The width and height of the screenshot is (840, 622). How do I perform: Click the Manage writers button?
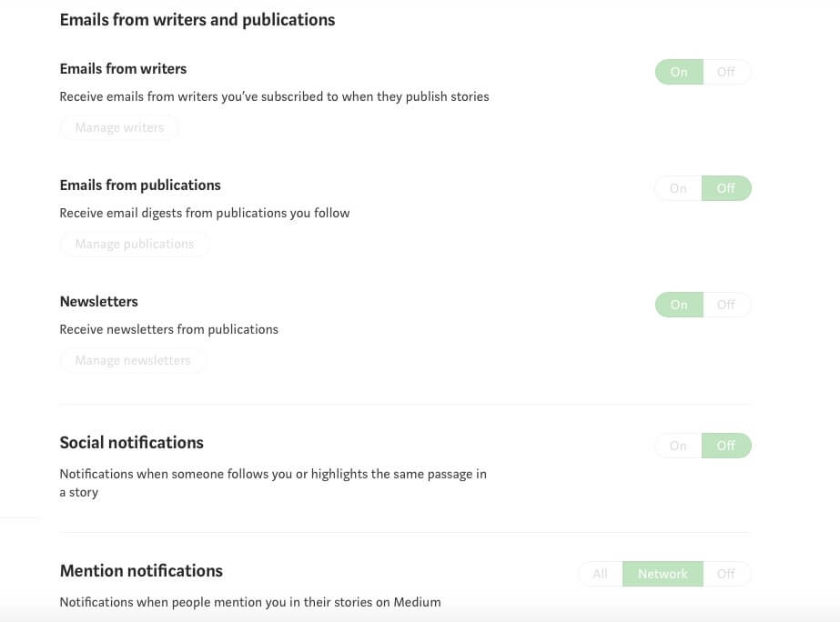(119, 127)
